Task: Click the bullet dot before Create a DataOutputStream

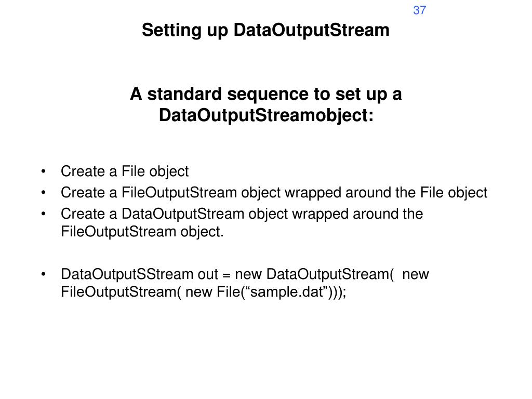Action: click(x=43, y=214)
